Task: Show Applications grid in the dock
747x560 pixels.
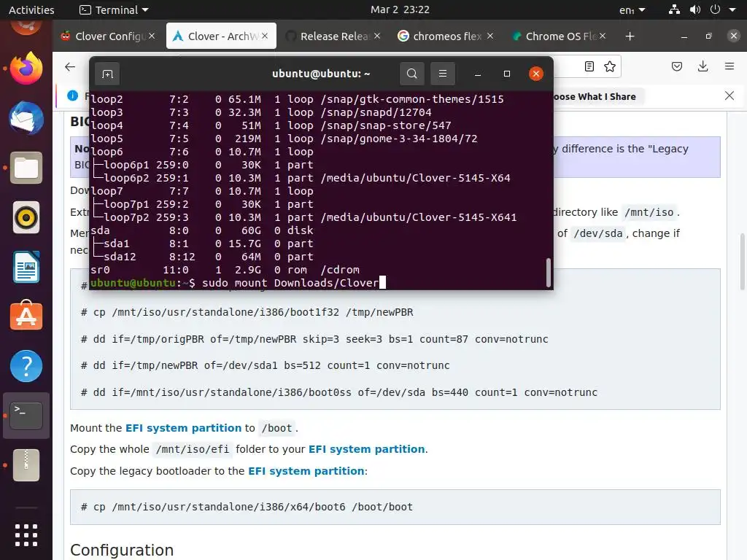Action: coord(26,535)
